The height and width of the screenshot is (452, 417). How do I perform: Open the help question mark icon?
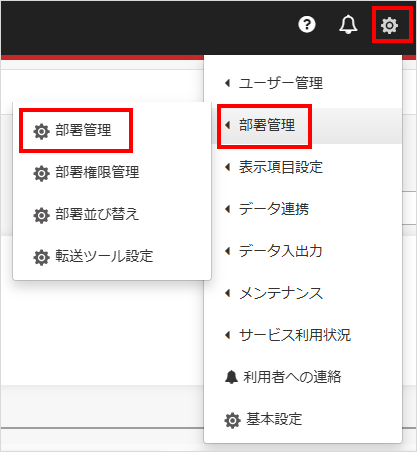pos(307,24)
